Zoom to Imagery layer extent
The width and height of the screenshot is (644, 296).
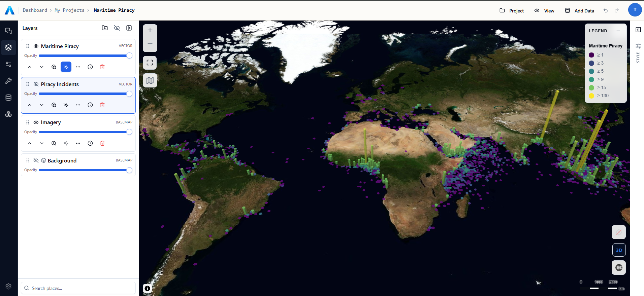point(54,143)
